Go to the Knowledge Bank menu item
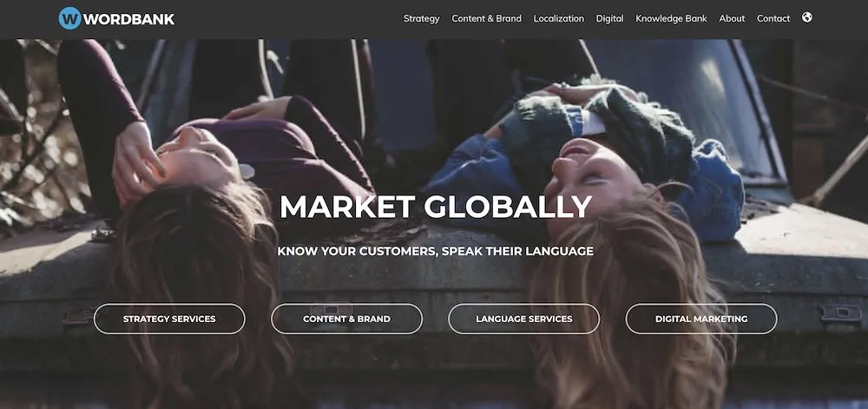This screenshot has width=868, height=409. 671,19
